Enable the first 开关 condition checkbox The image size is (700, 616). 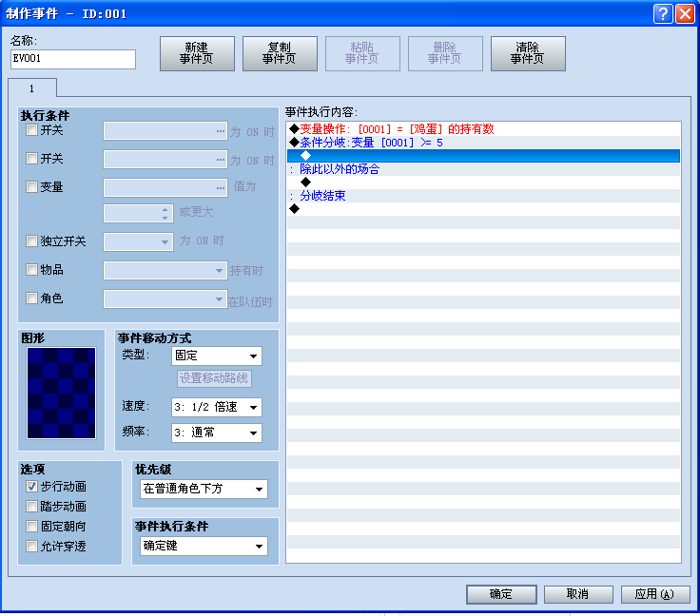click(x=31, y=130)
